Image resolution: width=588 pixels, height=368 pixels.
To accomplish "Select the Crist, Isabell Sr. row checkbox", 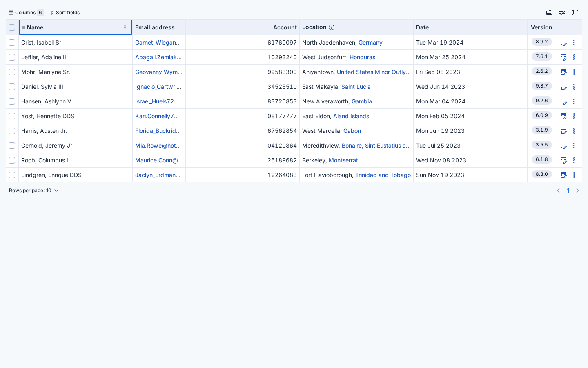I will click(x=12, y=43).
